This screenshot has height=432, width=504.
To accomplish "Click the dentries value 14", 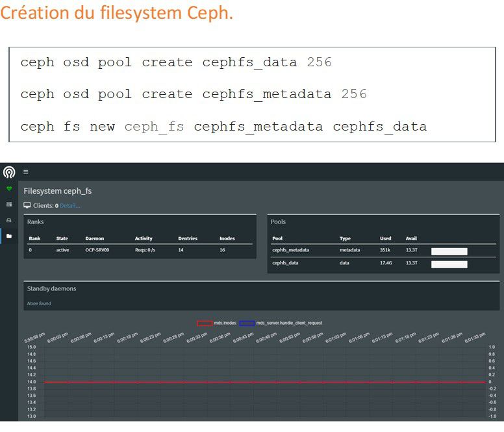I will (x=181, y=250).
